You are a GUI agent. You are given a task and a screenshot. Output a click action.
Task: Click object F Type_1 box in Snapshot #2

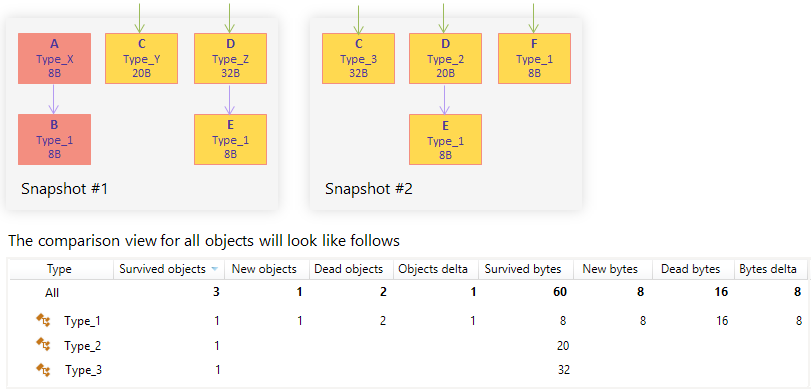(x=534, y=59)
